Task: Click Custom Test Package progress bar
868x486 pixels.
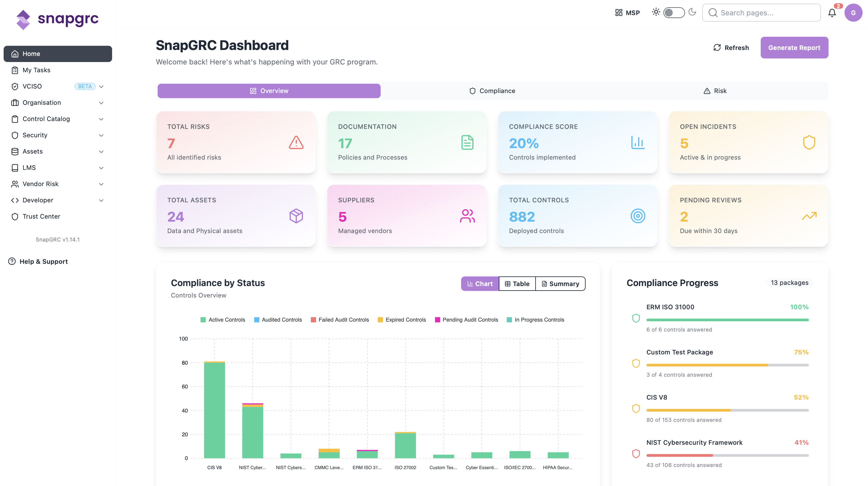Action: [x=728, y=365]
